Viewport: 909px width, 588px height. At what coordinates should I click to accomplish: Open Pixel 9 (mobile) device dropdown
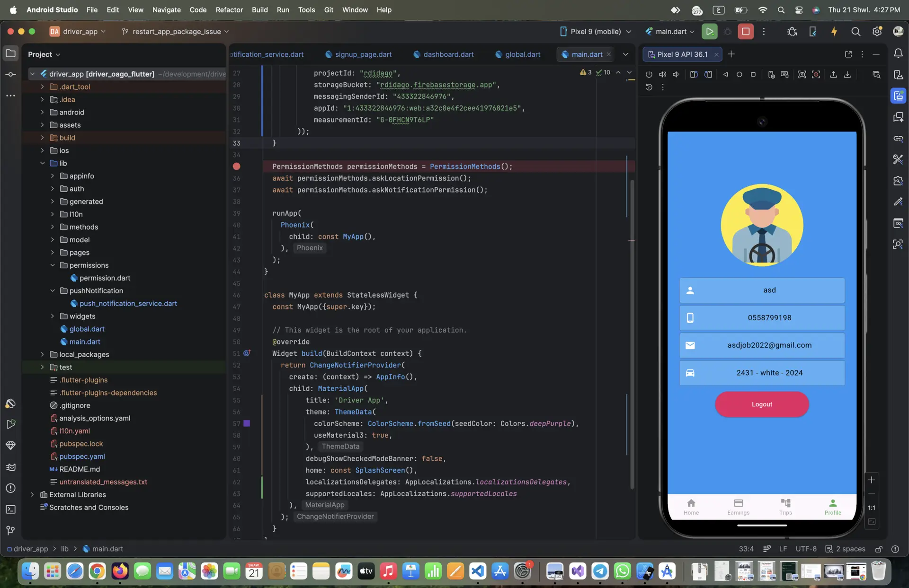596,32
